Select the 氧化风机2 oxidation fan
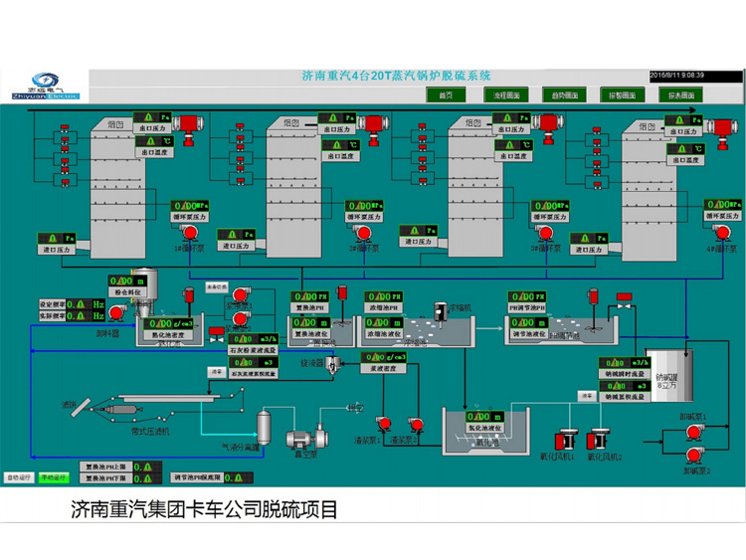 [x=599, y=440]
